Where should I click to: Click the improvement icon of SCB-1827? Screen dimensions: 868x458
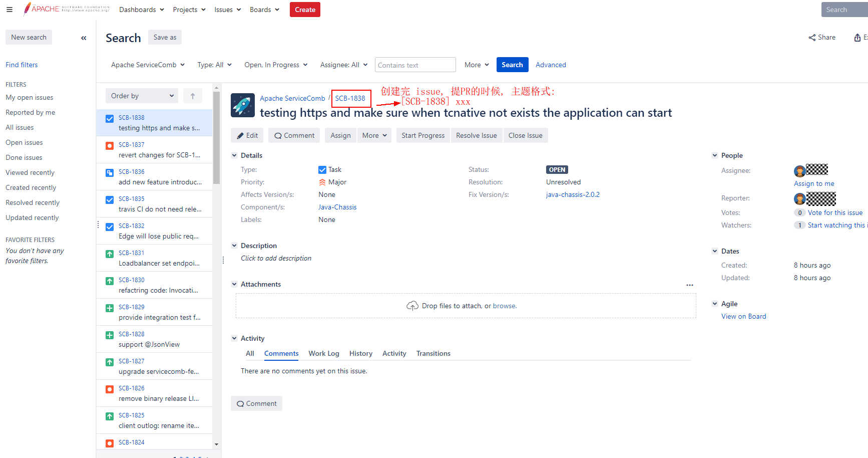coord(110,362)
